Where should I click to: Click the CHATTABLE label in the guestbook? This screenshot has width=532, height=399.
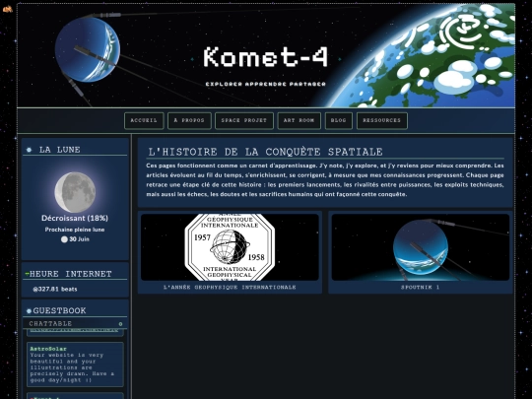click(50, 324)
